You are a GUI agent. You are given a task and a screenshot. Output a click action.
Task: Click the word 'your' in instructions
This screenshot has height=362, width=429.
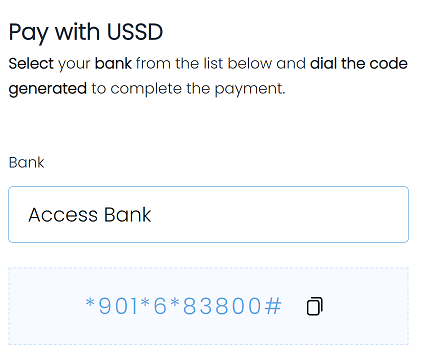tap(74, 64)
